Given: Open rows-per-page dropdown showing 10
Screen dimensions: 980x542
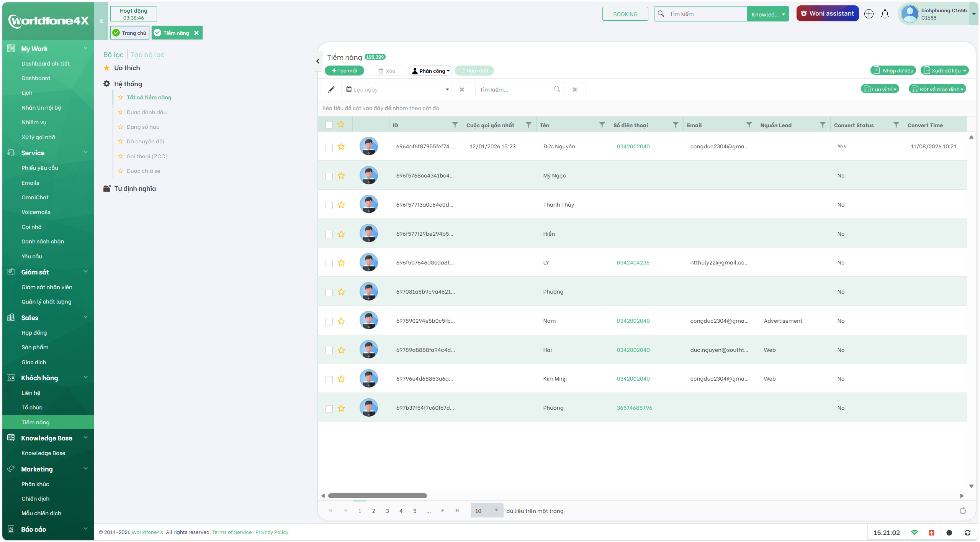Looking at the screenshot, I should pyautogui.click(x=486, y=511).
